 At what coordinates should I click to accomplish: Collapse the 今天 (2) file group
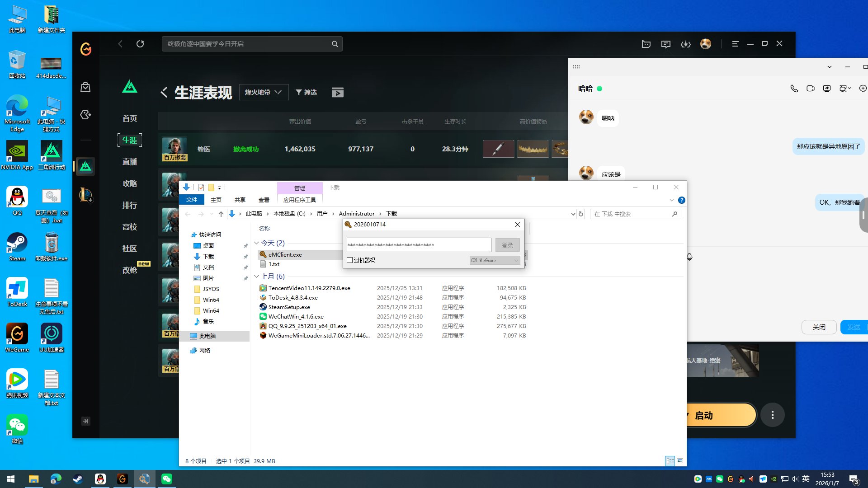(x=256, y=243)
